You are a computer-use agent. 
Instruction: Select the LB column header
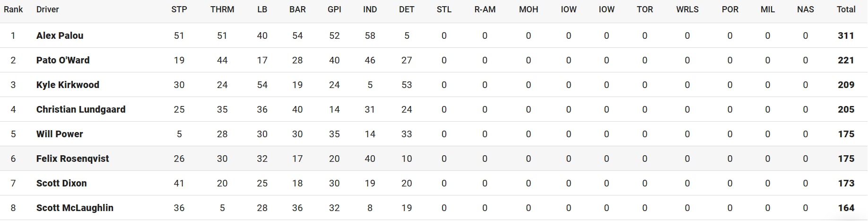[x=262, y=9]
